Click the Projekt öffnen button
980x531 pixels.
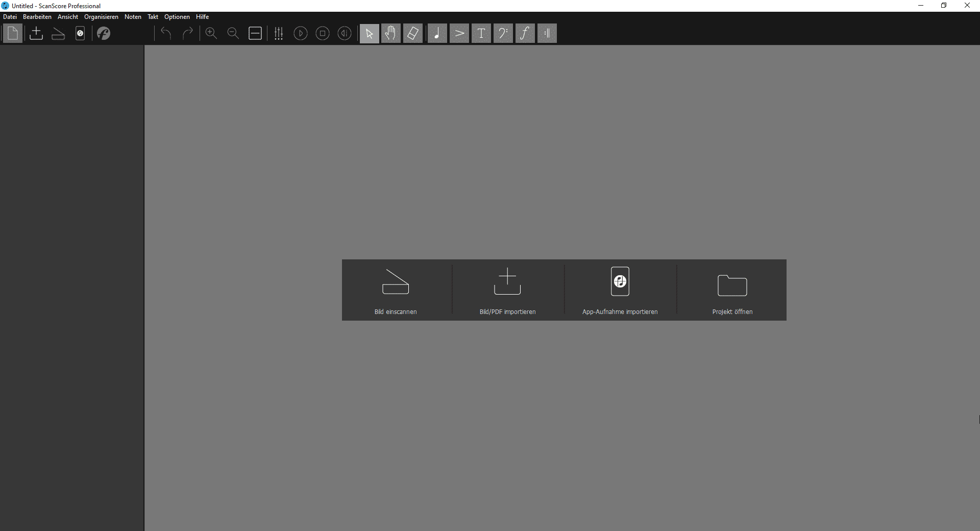coord(732,290)
